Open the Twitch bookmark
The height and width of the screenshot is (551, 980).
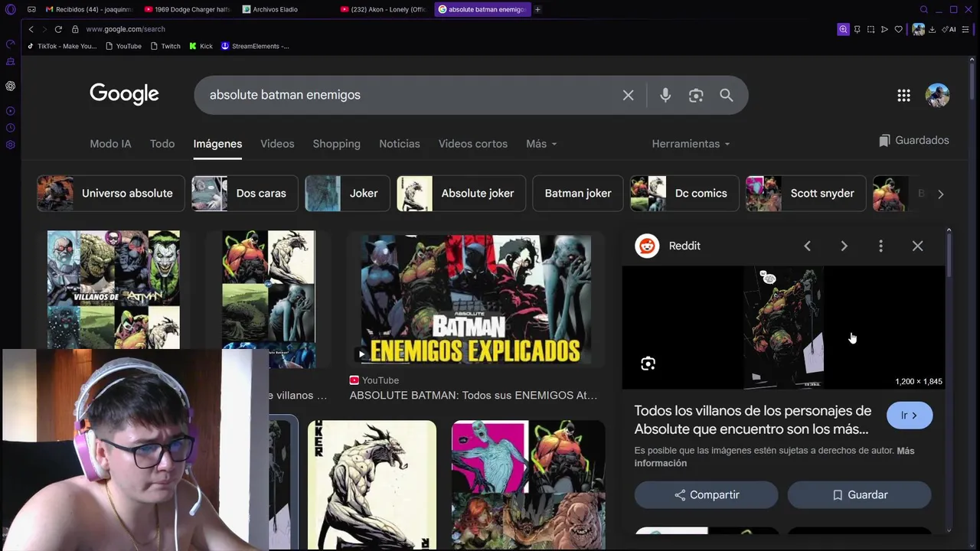point(165,46)
